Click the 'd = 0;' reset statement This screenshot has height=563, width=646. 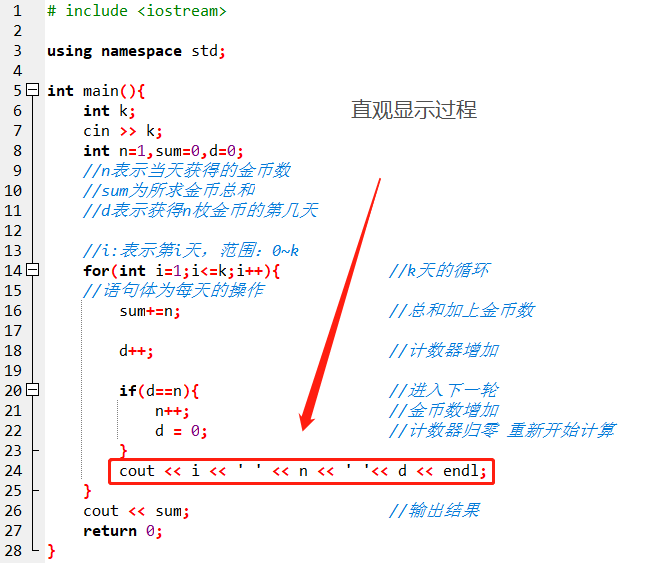[180, 431]
